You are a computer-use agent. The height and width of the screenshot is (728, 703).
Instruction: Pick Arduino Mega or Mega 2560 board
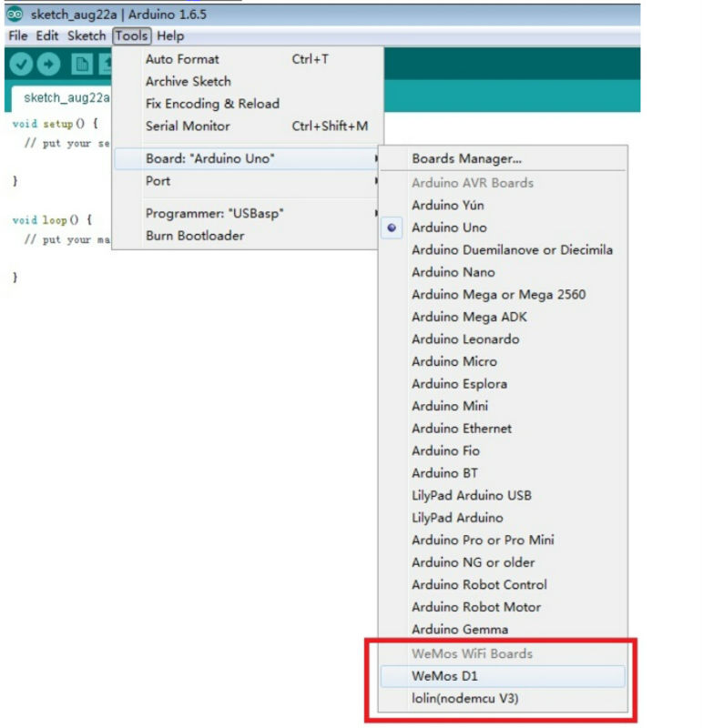[x=498, y=294]
